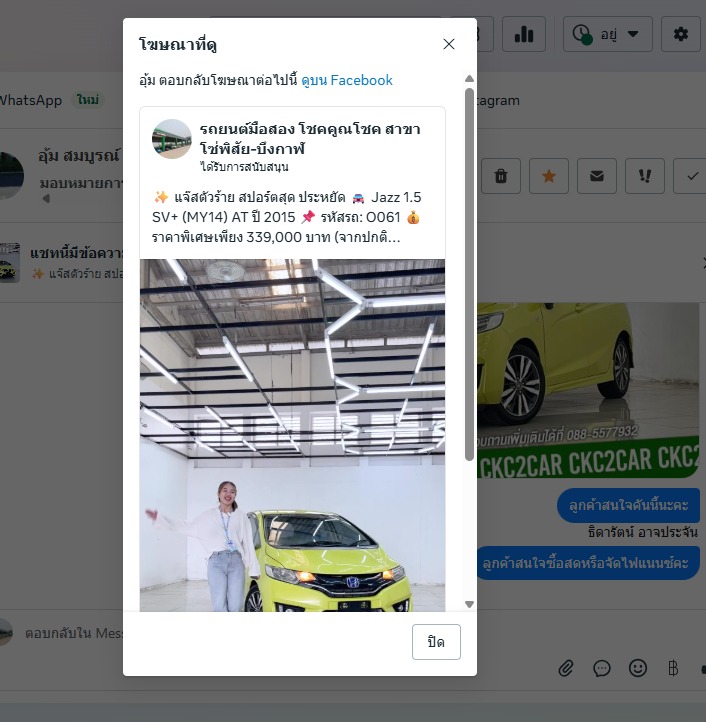Click dialog scrollbar down arrow
The image size is (706, 722).
click(x=469, y=604)
